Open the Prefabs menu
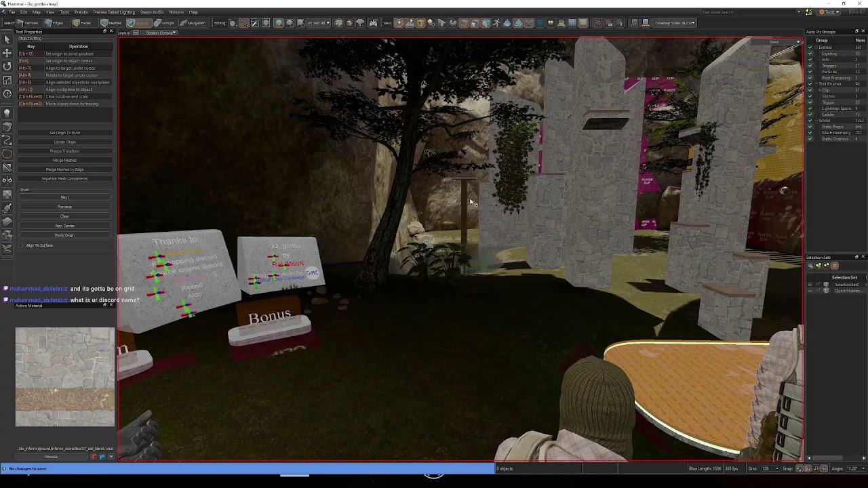This screenshot has height=488, width=868. 81,12
